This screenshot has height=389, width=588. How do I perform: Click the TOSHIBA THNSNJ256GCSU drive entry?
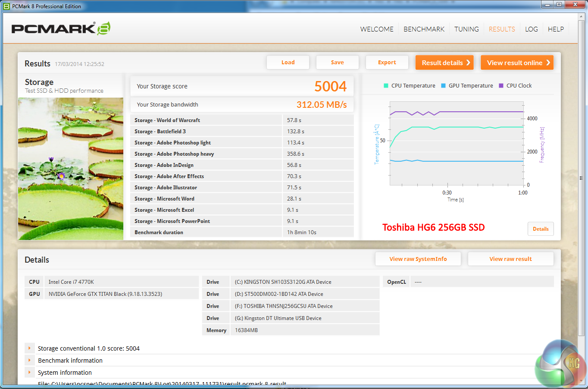click(284, 306)
